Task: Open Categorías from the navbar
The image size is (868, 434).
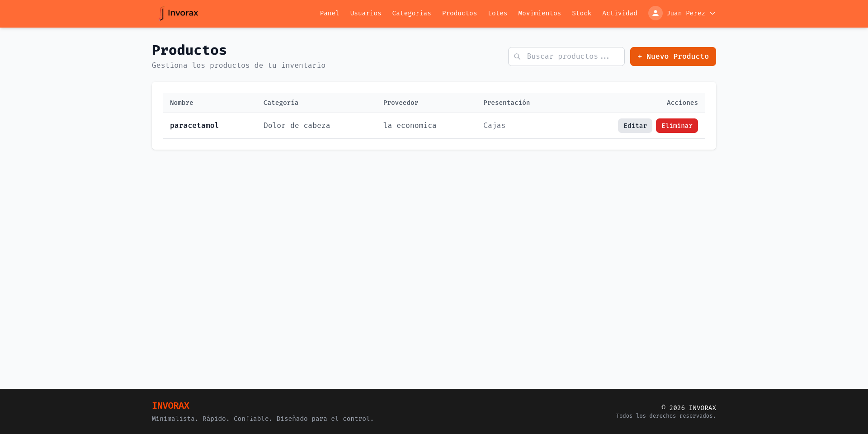Action: tap(411, 13)
